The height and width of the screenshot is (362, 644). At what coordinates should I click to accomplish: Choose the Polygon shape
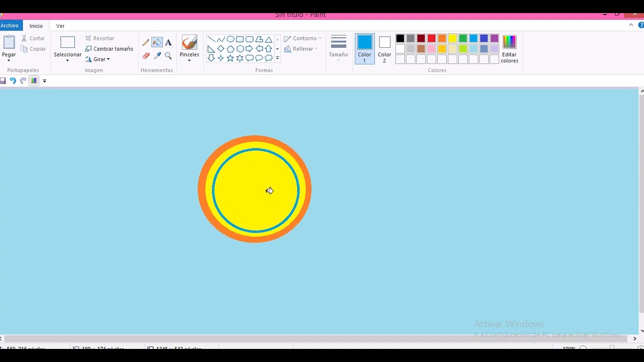coord(259,39)
